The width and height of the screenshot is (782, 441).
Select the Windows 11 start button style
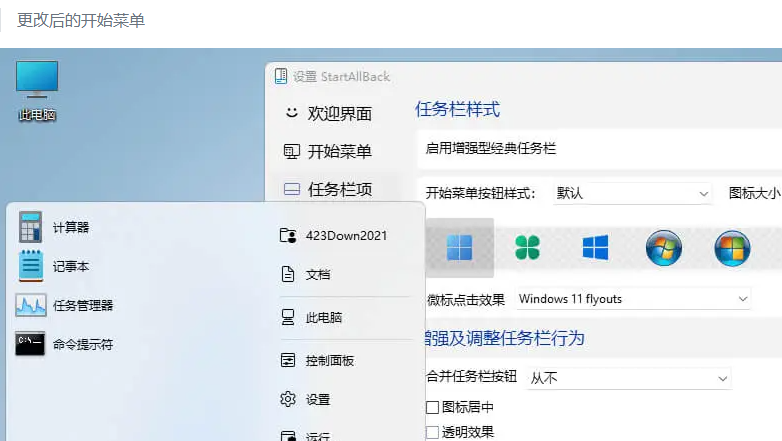click(459, 248)
